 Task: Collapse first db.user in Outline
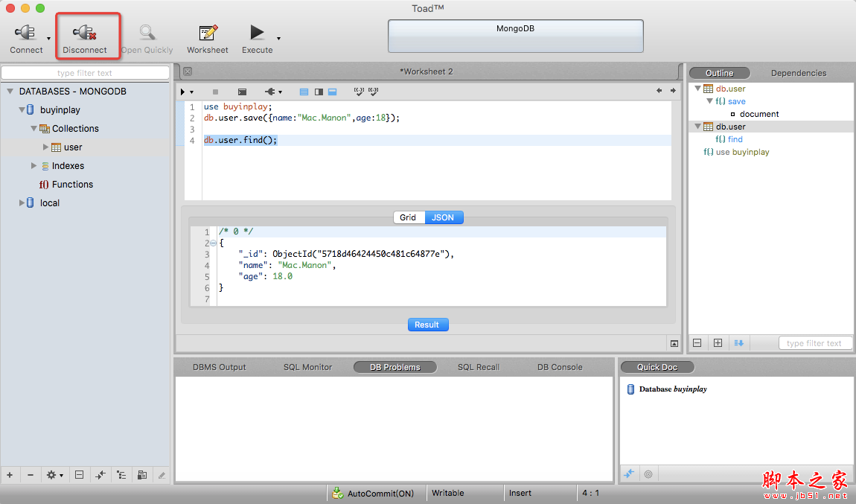coord(697,88)
